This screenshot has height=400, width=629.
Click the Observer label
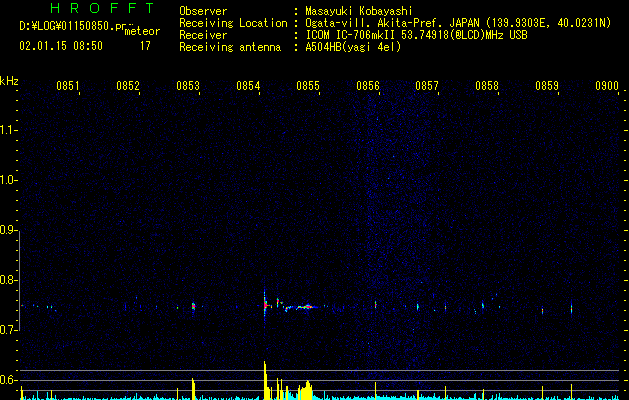click(203, 11)
